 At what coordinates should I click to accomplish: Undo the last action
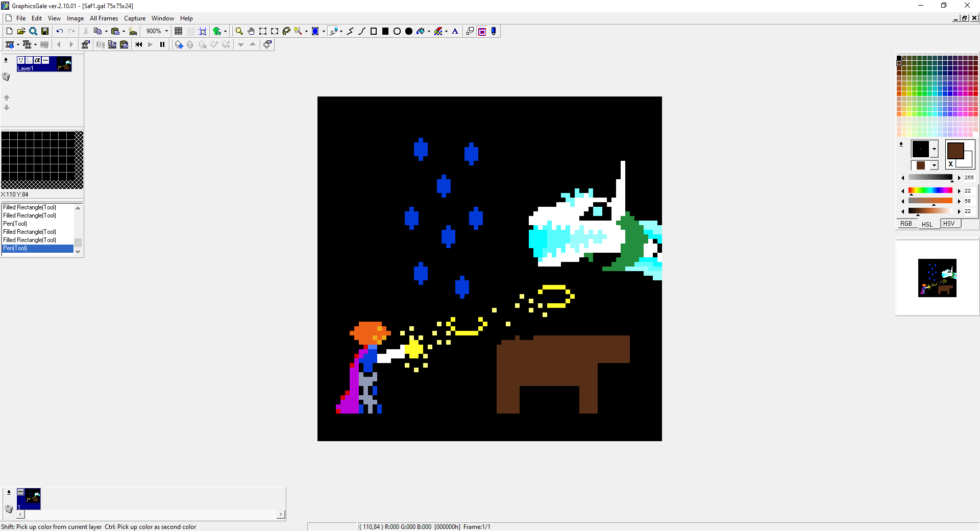tap(60, 31)
